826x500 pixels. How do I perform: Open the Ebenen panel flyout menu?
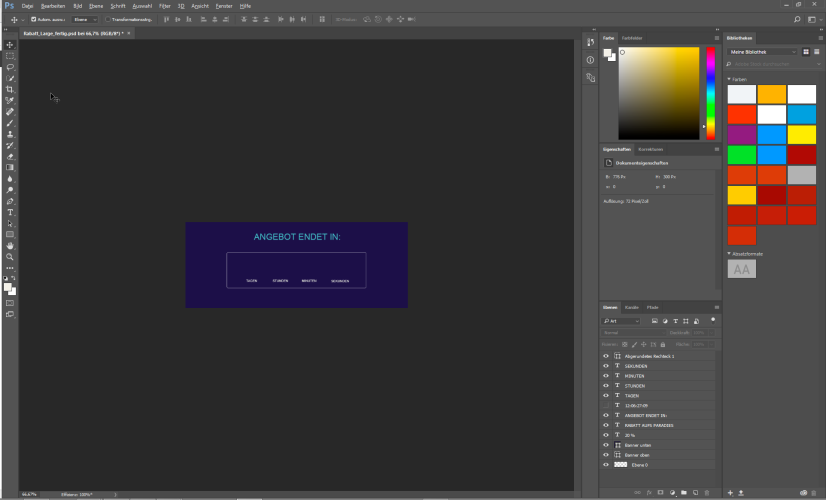(x=716, y=307)
